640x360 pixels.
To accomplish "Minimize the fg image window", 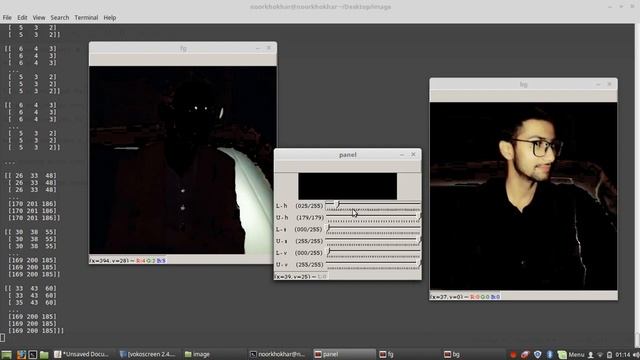I will 258,48.
